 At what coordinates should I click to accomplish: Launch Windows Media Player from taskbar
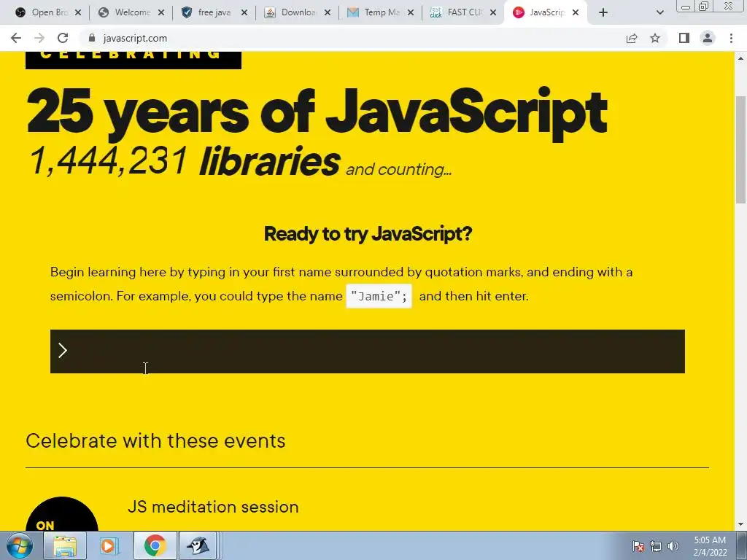click(x=109, y=545)
